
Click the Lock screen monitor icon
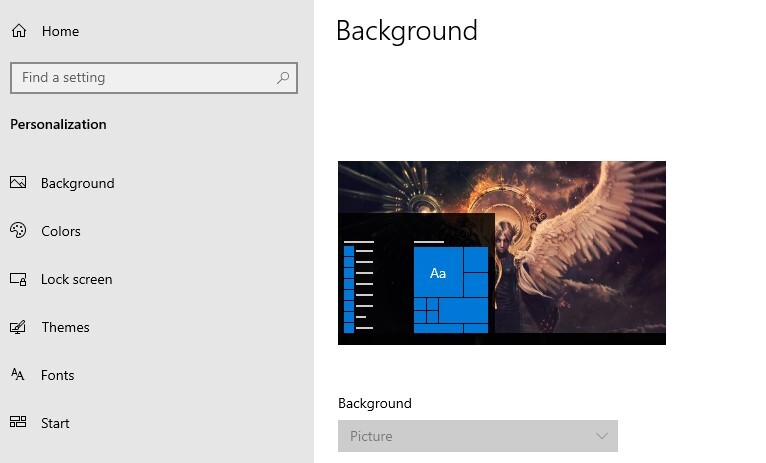pyautogui.click(x=18, y=279)
